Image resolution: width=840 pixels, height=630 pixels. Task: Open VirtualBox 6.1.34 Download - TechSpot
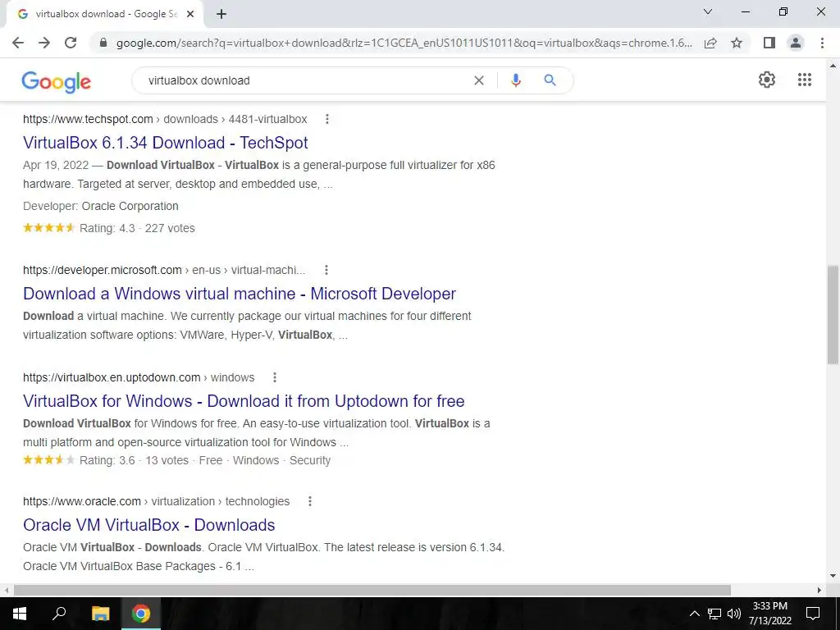point(166,143)
